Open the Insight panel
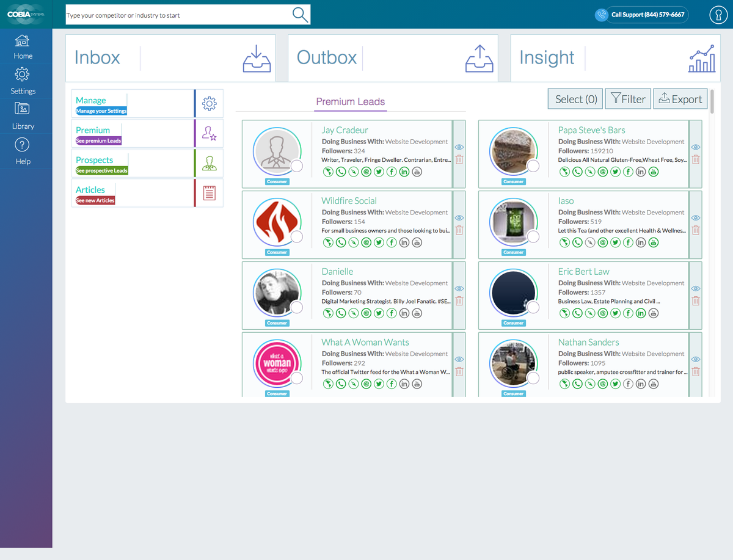This screenshot has height=560, width=733. click(x=615, y=57)
